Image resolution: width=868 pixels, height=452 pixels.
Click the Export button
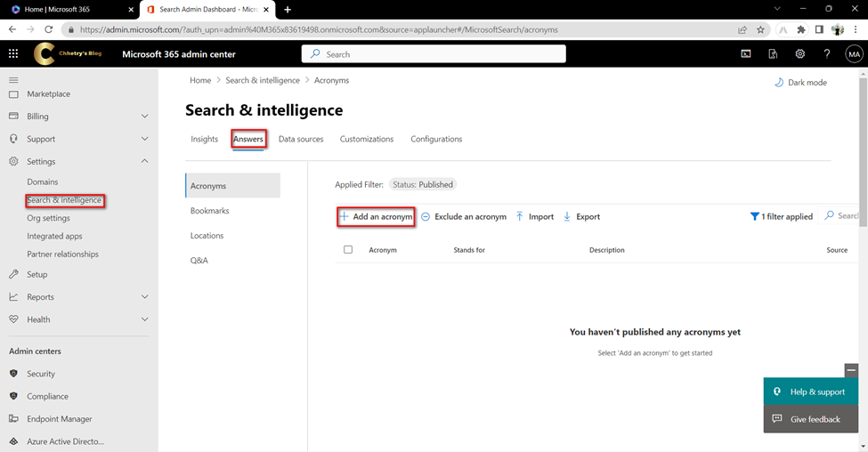pyautogui.click(x=582, y=216)
